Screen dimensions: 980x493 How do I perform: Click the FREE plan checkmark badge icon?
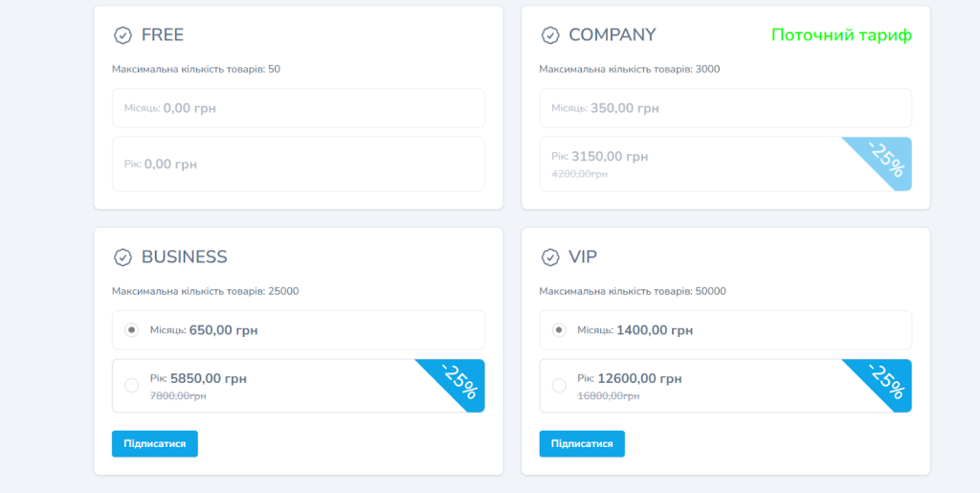point(122,35)
